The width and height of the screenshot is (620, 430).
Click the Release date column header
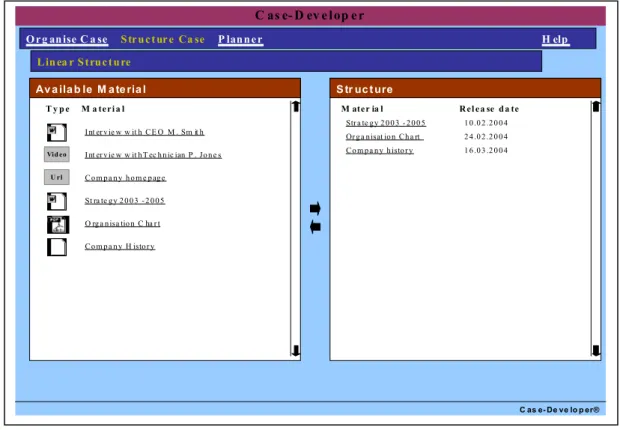coord(489,109)
